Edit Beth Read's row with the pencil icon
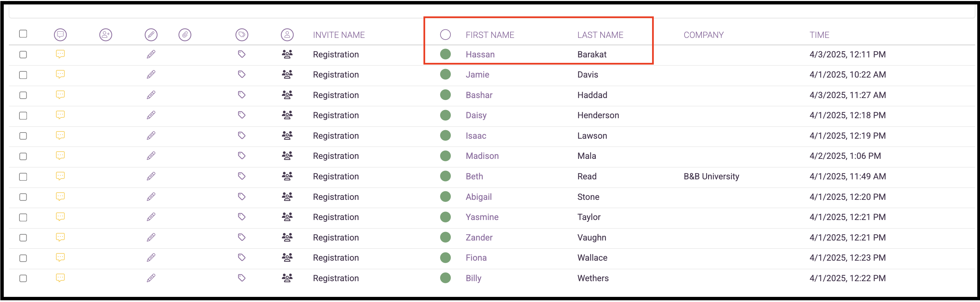 [151, 176]
